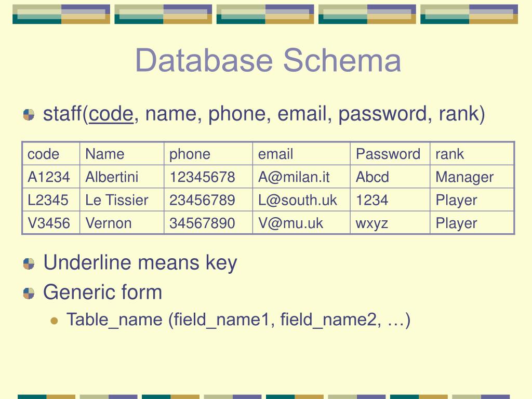
Task: Select cell 'Abcd'
Action: click(390, 177)
